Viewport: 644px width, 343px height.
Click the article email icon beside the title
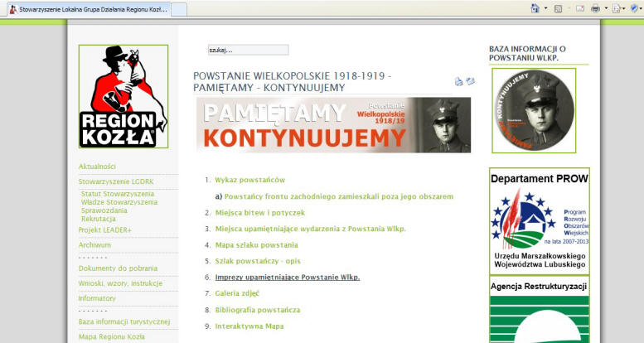click(x=470, y=81)
